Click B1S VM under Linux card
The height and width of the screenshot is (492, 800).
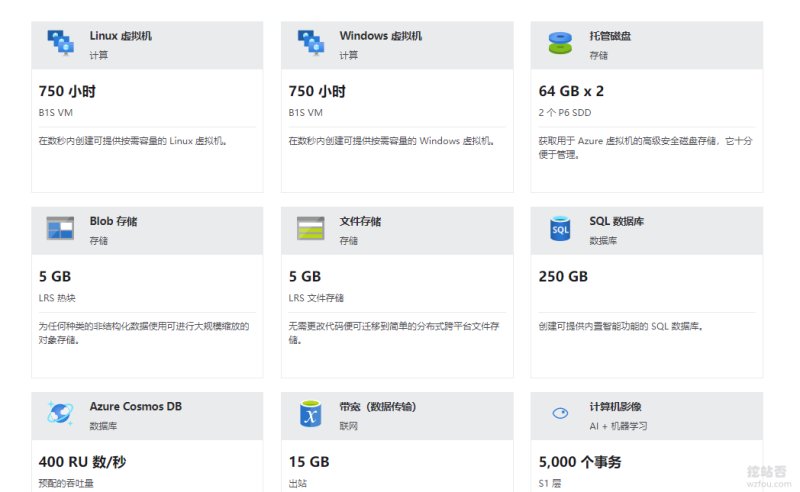click(56, 112)
